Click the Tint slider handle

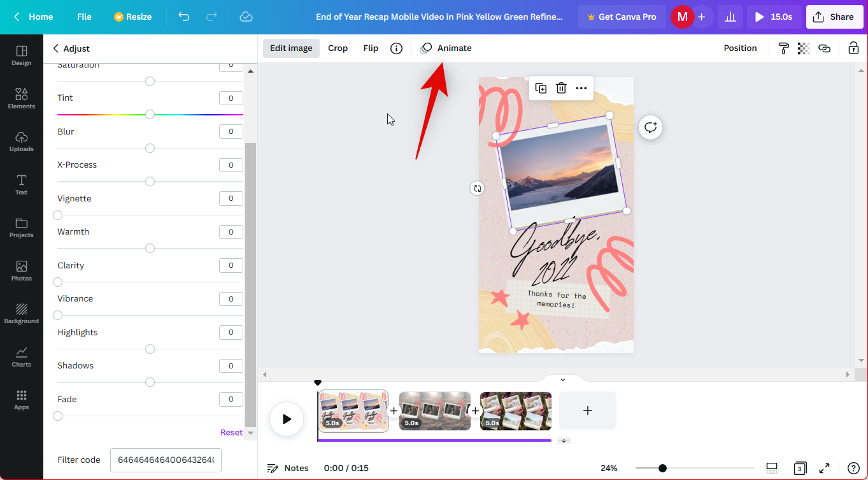(150, 115)
